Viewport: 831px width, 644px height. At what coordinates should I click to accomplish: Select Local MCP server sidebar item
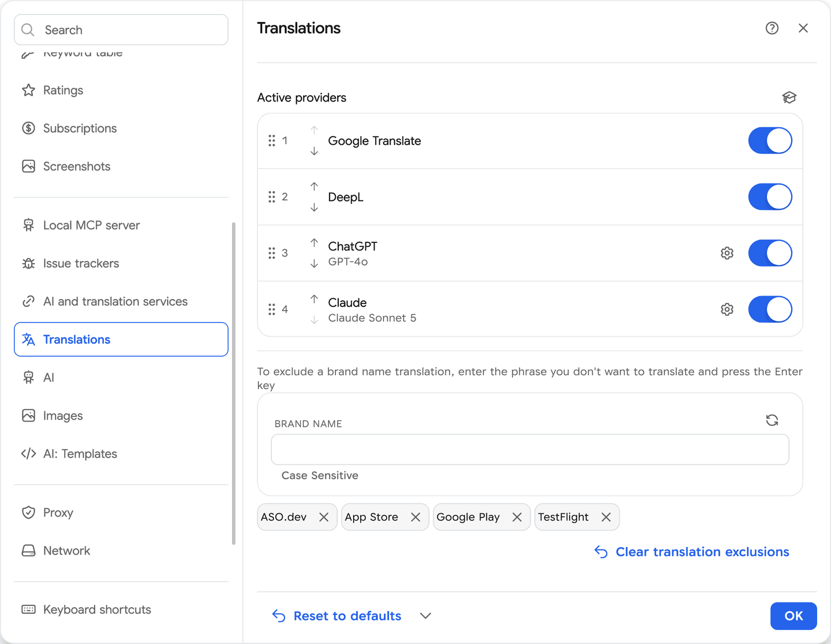coord(121,225)
